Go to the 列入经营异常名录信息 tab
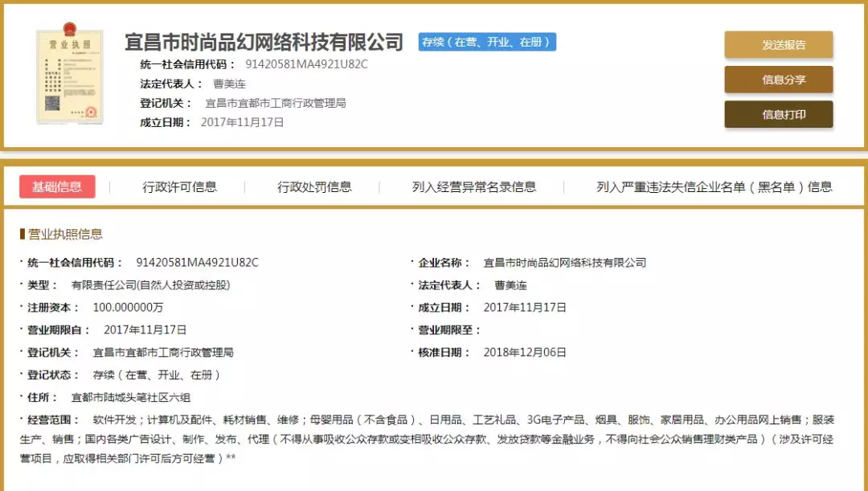The width and height of the screenshot is (868, 491). (x=473, y=187)
